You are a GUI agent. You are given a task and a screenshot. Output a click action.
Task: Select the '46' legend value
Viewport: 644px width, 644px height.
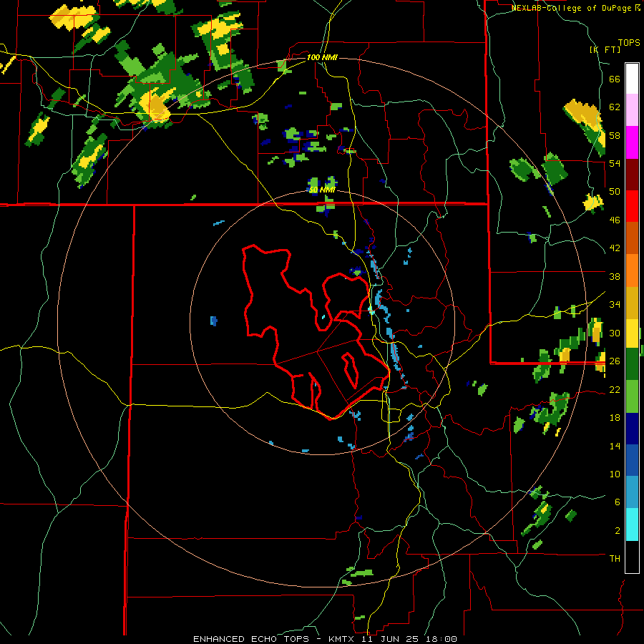pos(615,220)
